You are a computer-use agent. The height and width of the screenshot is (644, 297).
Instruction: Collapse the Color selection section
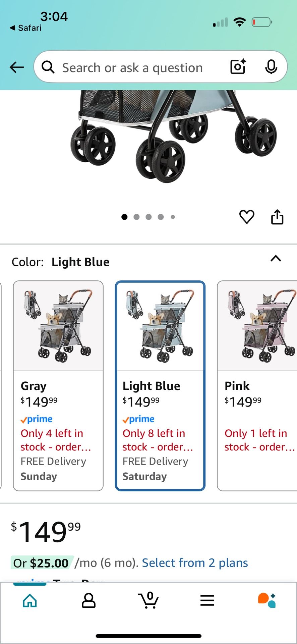pyautogui.click(x=276, y=258)
